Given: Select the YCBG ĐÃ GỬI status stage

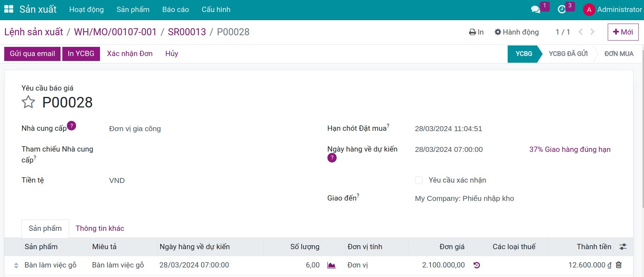Looking at the screenshot, I should (x=568, y=54).
